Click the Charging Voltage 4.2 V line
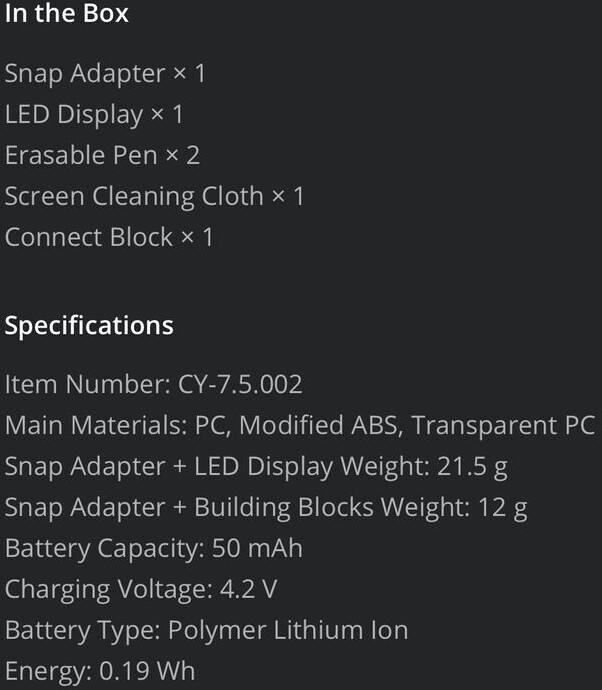The width and height of the screenshot is (602, 690). pyautogui.click(x=141, y=590)
